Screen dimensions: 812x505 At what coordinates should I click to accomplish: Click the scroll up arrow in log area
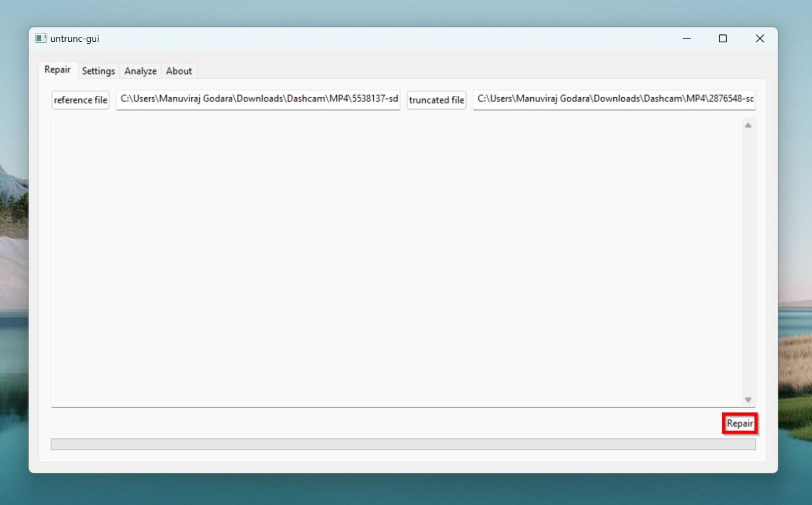748,125
